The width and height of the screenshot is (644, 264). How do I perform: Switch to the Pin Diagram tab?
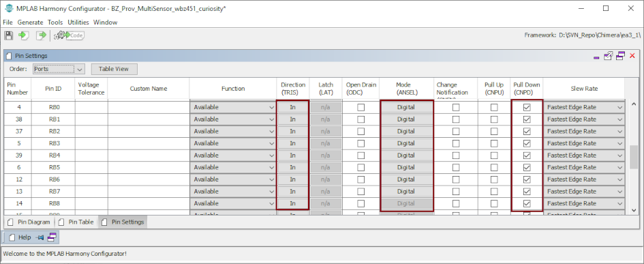(x=30, y=222)
